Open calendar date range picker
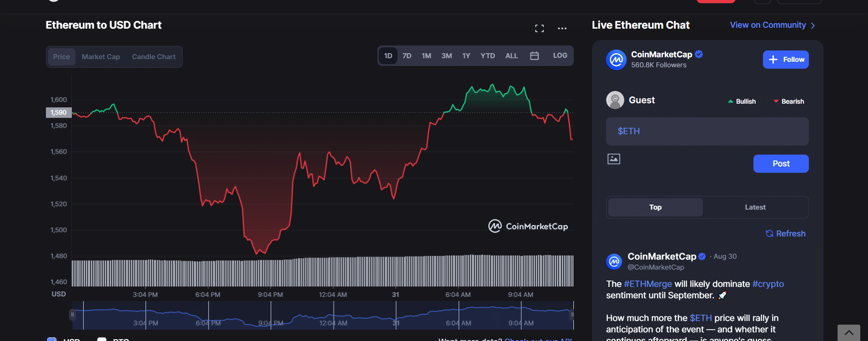The image size is (868, 341). 534,55
